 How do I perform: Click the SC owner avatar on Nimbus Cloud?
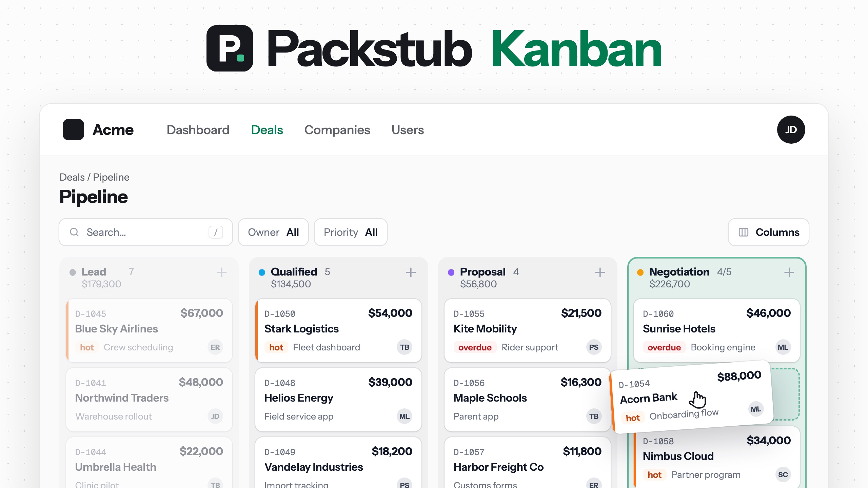[x=783, y=474]
